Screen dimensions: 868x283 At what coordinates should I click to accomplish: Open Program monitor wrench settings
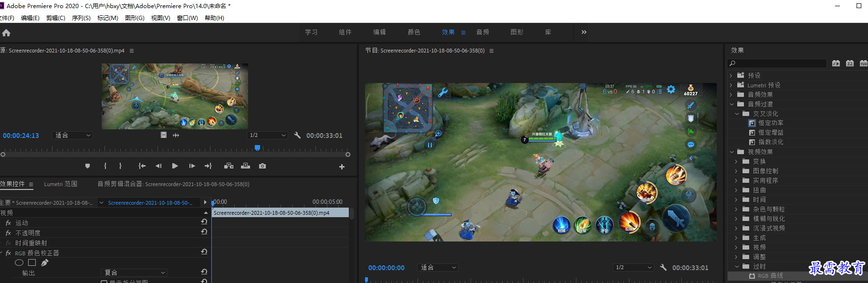pyautogui.click(x=663, y=267)
